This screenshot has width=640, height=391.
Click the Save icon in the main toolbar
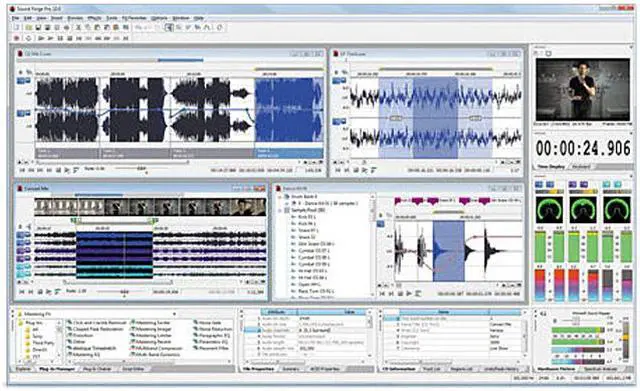click(38, 27)
